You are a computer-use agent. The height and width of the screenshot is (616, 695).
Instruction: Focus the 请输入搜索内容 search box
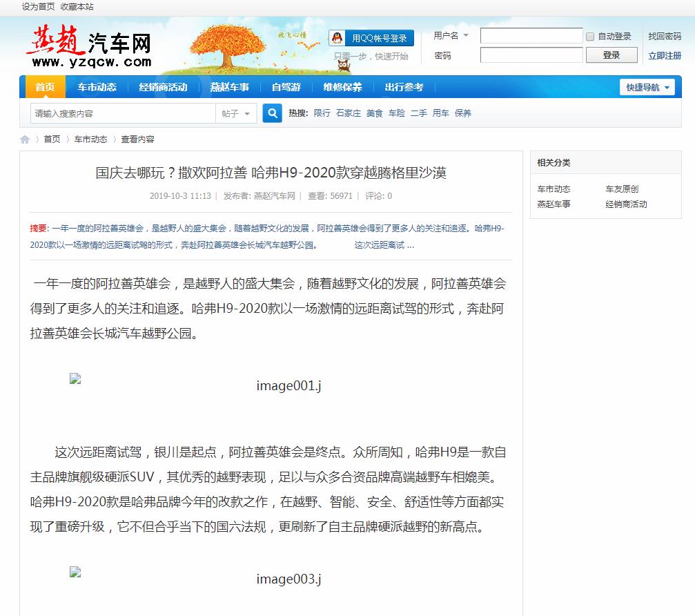(x=123, y=113)
